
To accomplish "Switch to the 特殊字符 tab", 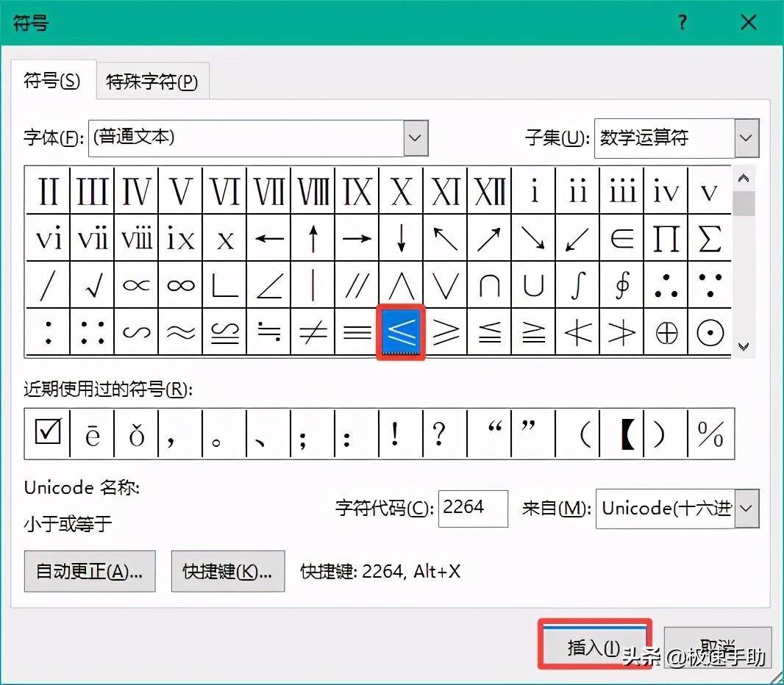I will click(152, 82).
